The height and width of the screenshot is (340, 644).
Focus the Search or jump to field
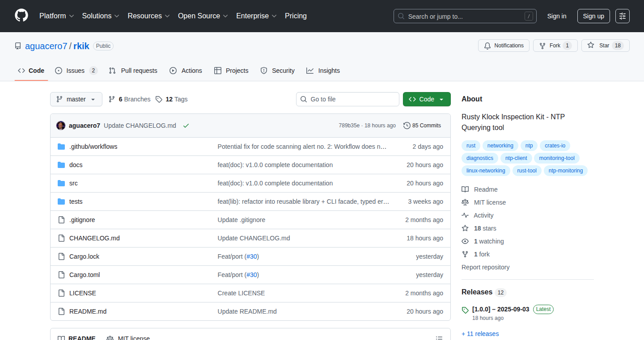pyautogui.click(x=465, y=16)
